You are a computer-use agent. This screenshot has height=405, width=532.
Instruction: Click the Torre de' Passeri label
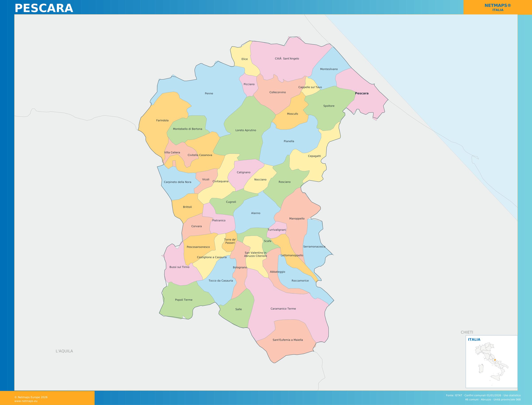click(x=230, y=241)
